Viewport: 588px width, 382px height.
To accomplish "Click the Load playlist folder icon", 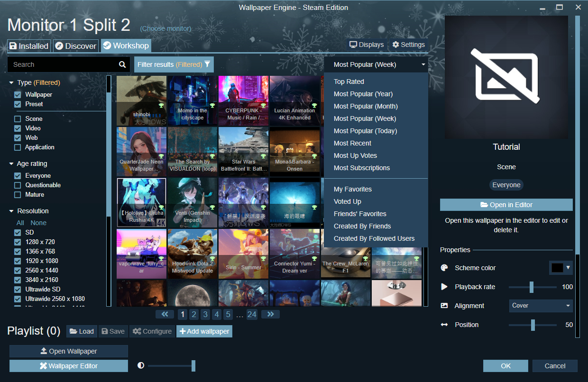I will click(73, 331).
